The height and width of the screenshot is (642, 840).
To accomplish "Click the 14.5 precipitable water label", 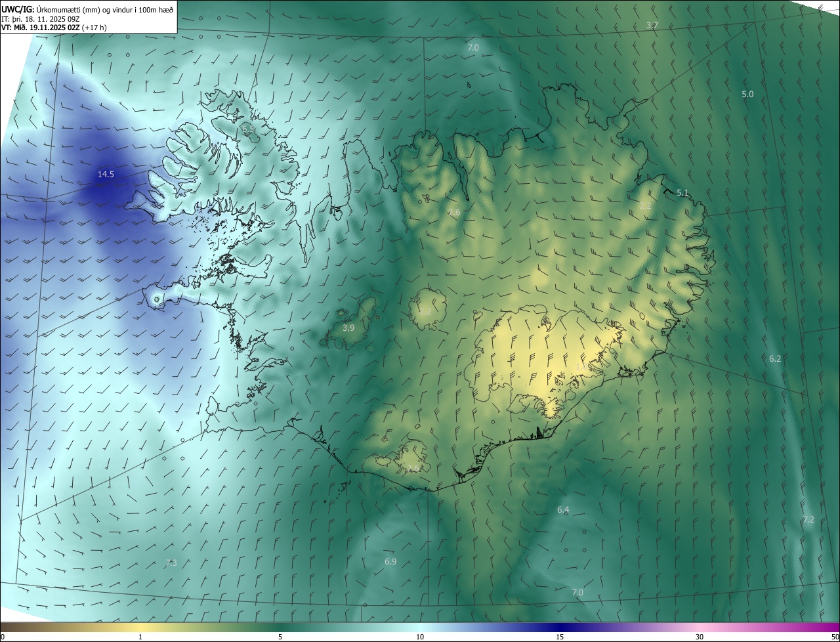I will (x=106, y=174).
